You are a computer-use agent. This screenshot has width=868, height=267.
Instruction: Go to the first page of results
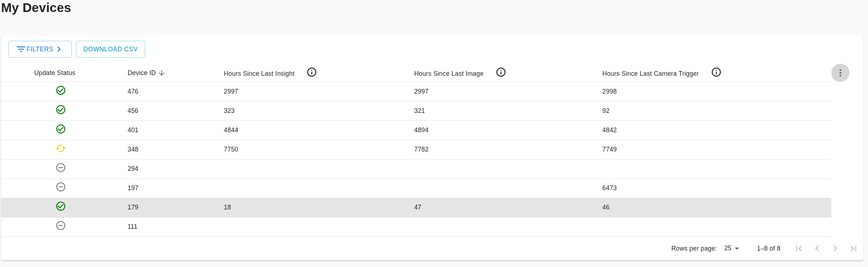(799, 248)
